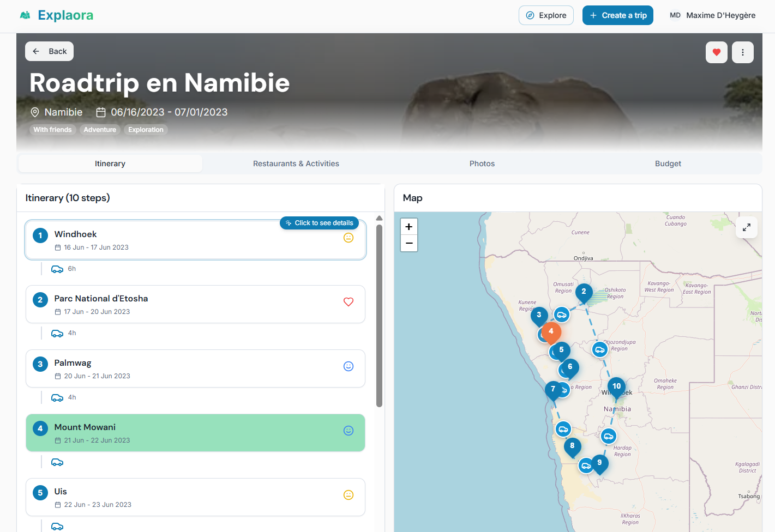Image resolution: width=775 pixels, height=532 pixels.
Task: Toggle favorite on the Mount Mowani step smiley
Action: click(349, 430)
